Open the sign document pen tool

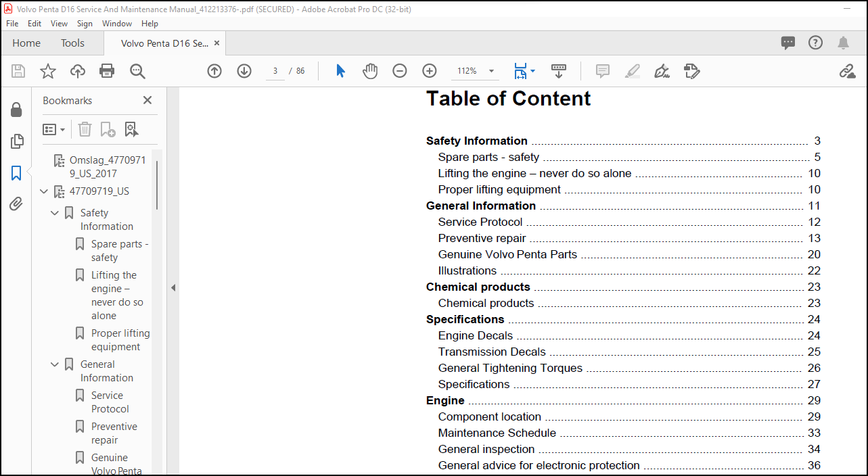[x=662, y=71]
